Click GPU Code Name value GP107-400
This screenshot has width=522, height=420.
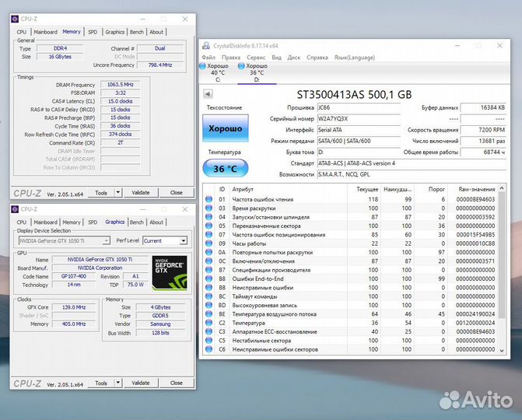point(74,276)
